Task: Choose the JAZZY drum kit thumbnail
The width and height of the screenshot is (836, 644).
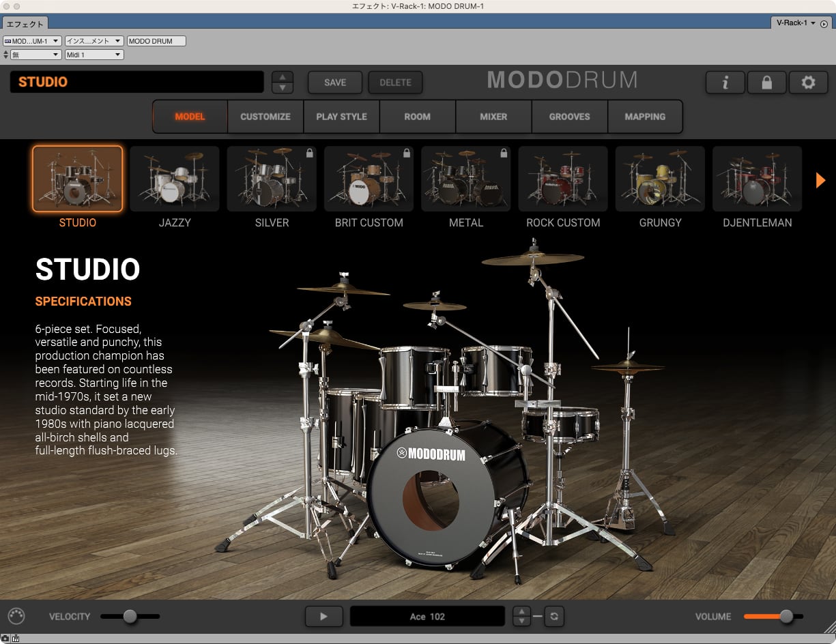Action: pyautogui.click(x=175, y=179)
